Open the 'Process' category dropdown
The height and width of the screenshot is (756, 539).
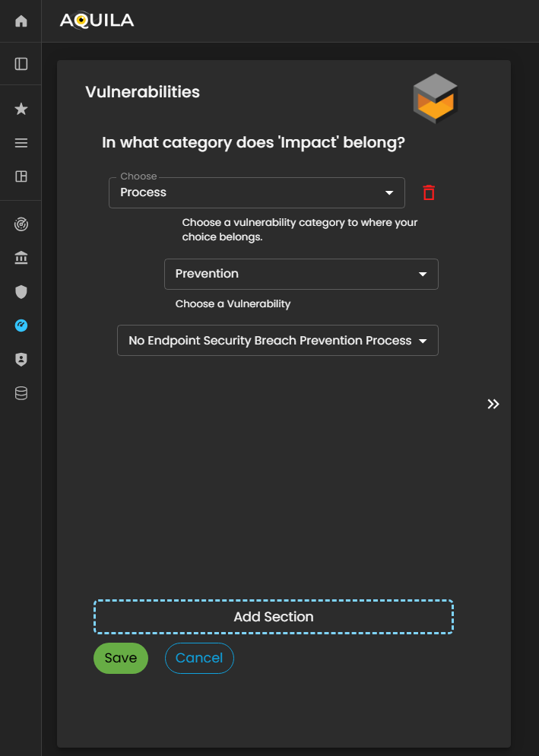pos(257,192)
